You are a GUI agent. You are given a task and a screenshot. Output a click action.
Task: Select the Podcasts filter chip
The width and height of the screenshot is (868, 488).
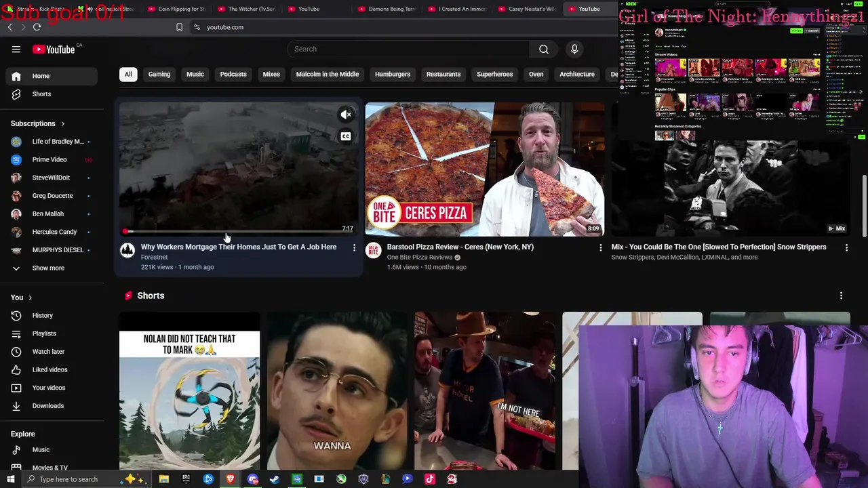click(x=233, y=74)
